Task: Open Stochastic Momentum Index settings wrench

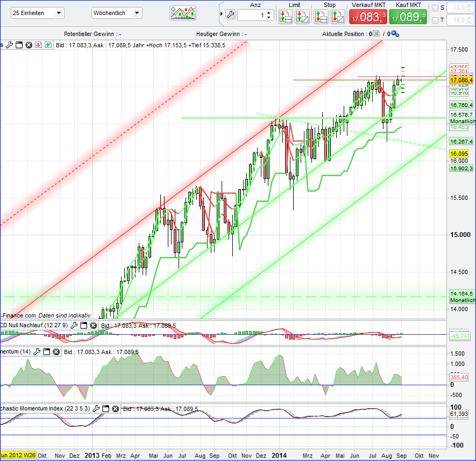Action: pos(96,409)
